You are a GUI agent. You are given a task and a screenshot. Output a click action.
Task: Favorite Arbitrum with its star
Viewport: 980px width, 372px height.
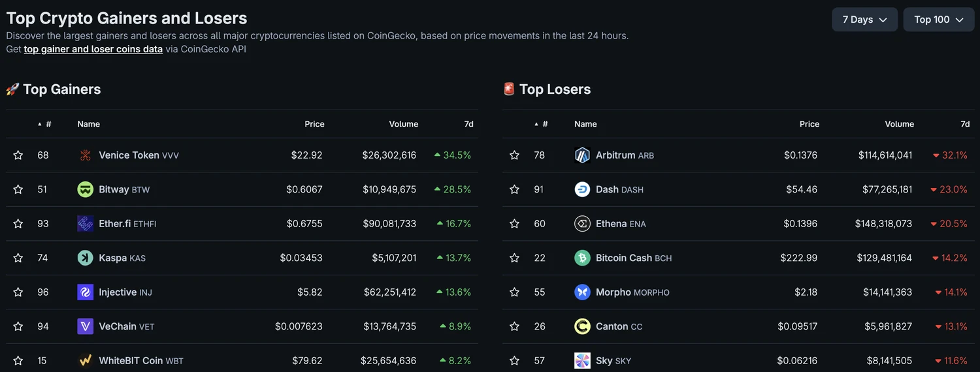tap(515, 155)
